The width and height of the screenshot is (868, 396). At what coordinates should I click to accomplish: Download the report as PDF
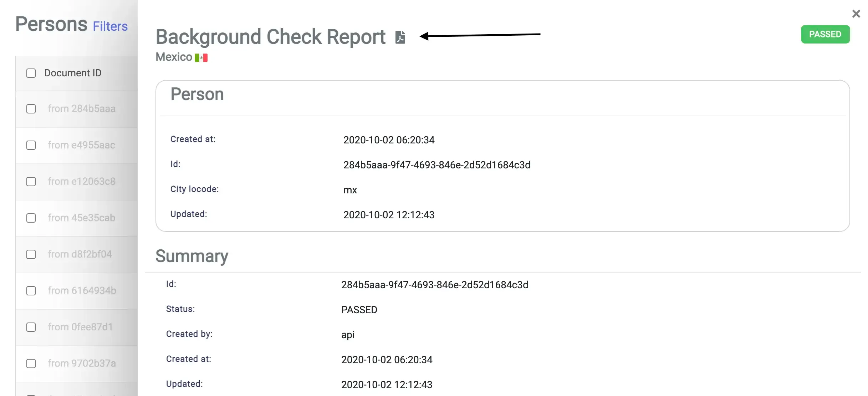point(400,37)
